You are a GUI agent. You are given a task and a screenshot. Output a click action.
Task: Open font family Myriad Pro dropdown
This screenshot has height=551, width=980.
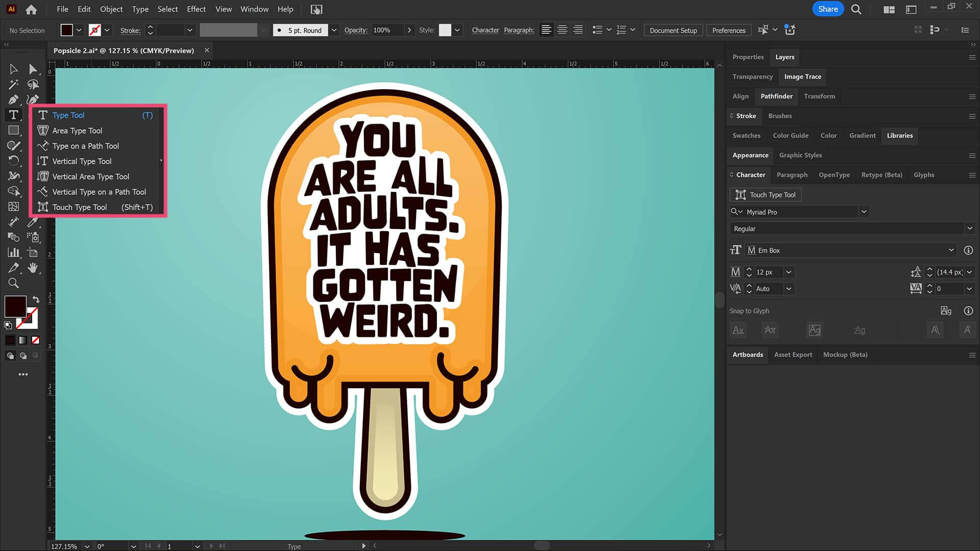[x=864, y=212]
